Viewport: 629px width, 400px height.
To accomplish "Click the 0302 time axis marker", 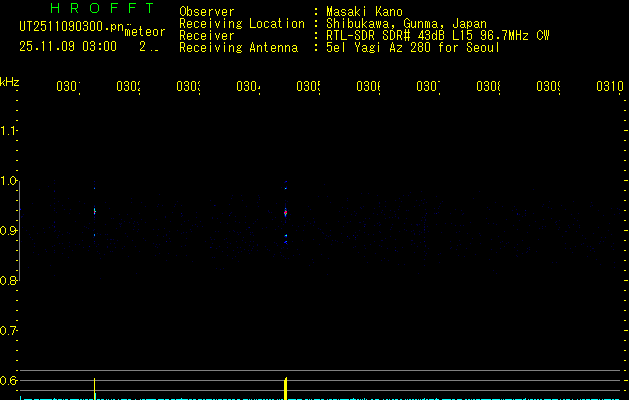I will [x=128, y=87].
